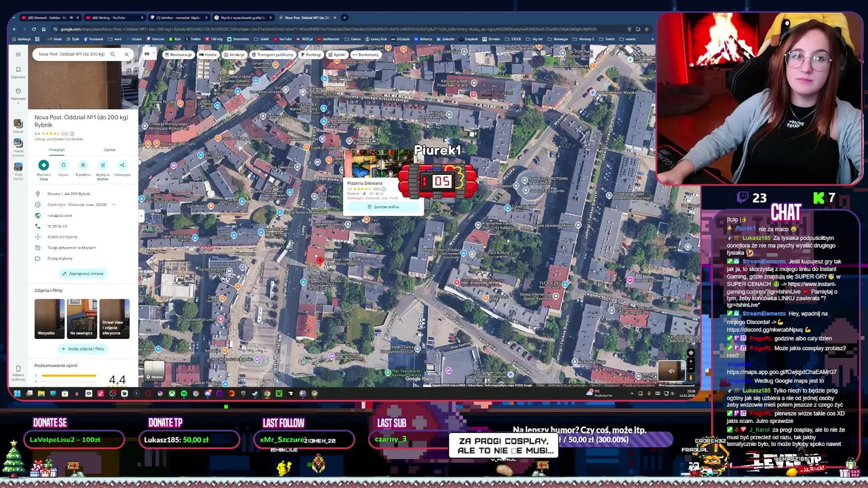Collapse the side panel arrow
The image size is (868, 488).
pyautogui.click(x=142, y=216)
